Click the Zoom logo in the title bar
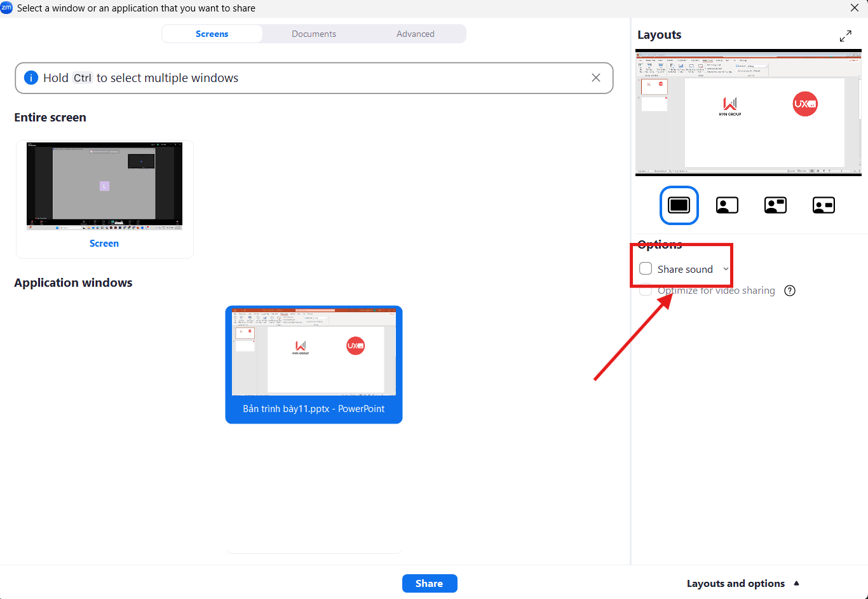 tap(7, 8)
